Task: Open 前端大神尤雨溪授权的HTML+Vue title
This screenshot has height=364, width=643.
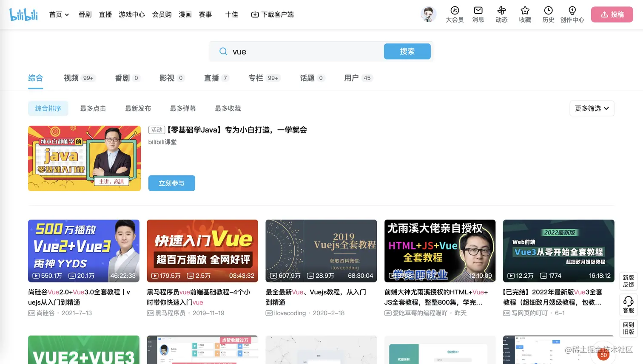Action: coord(436,297)
